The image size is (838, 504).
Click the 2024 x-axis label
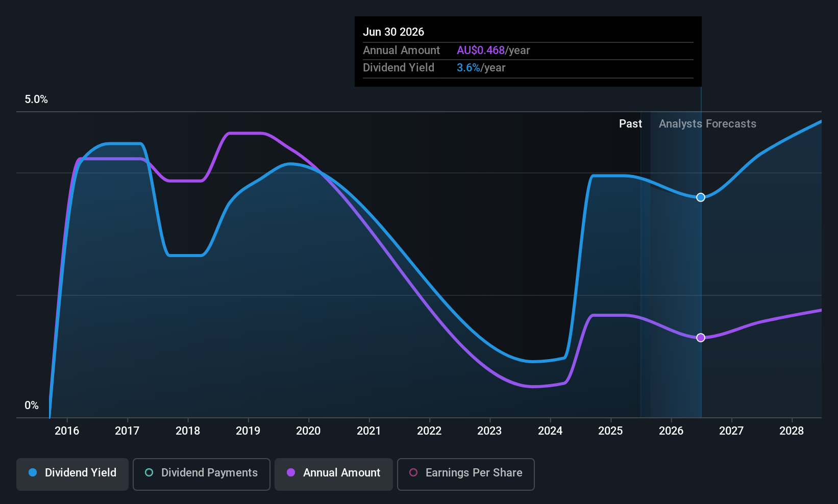(550, 431)
